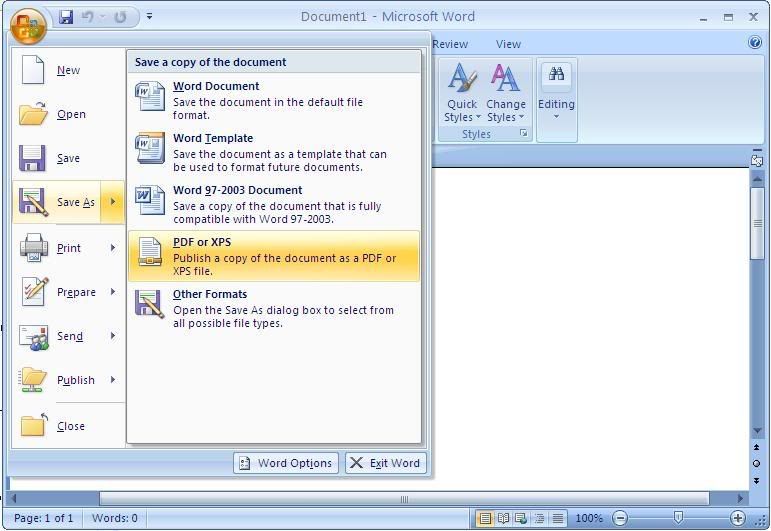This screenshot has width=771, height=531.
Task: Click the Select Browse Object circle button
Action: point(756,464)
